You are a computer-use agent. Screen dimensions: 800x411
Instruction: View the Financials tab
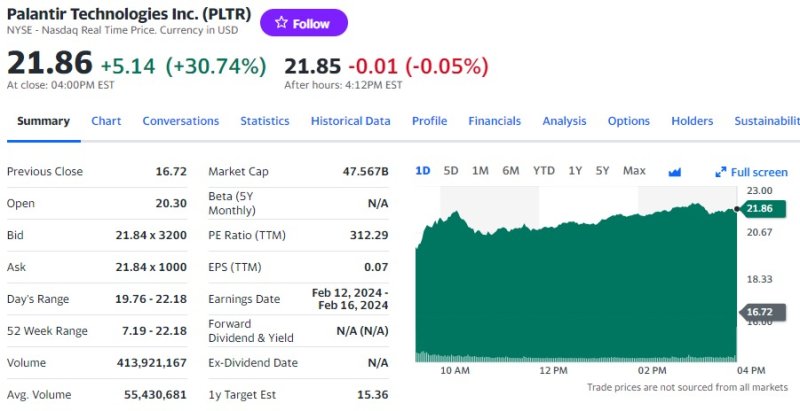pos(494,121)
